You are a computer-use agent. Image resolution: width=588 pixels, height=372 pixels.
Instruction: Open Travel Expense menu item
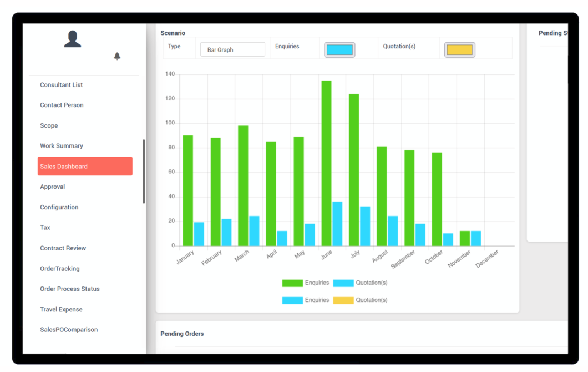click(x=61, y=309)
